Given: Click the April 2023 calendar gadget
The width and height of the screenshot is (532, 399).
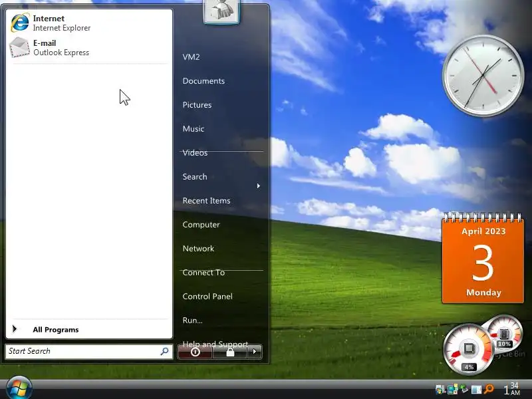Looking at the screenshot, I should [483, 259].
